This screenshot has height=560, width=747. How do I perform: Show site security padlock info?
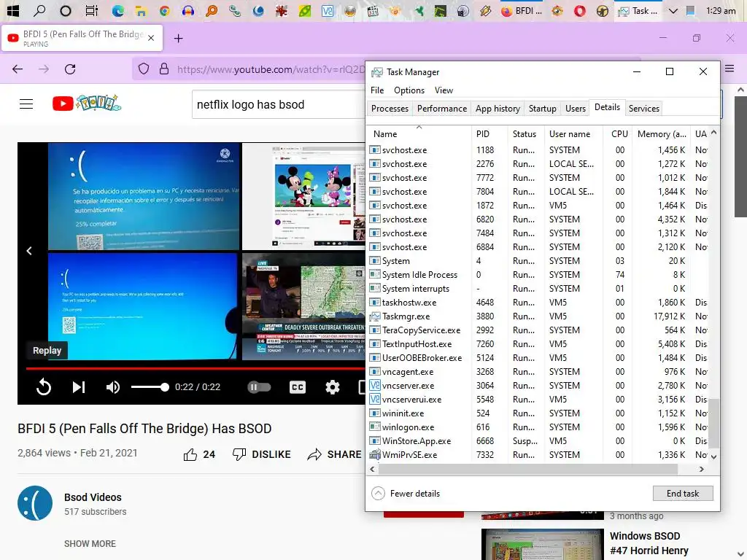click(x=164, y=69)
